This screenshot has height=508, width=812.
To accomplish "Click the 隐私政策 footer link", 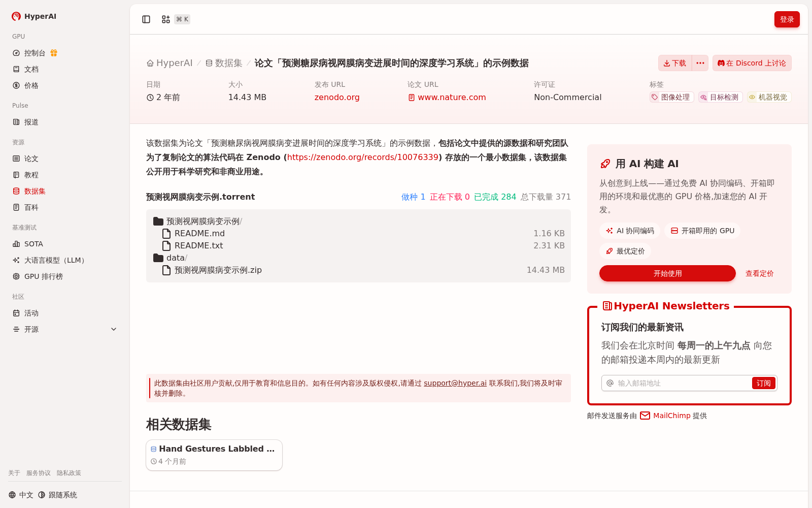I will 69,473.
